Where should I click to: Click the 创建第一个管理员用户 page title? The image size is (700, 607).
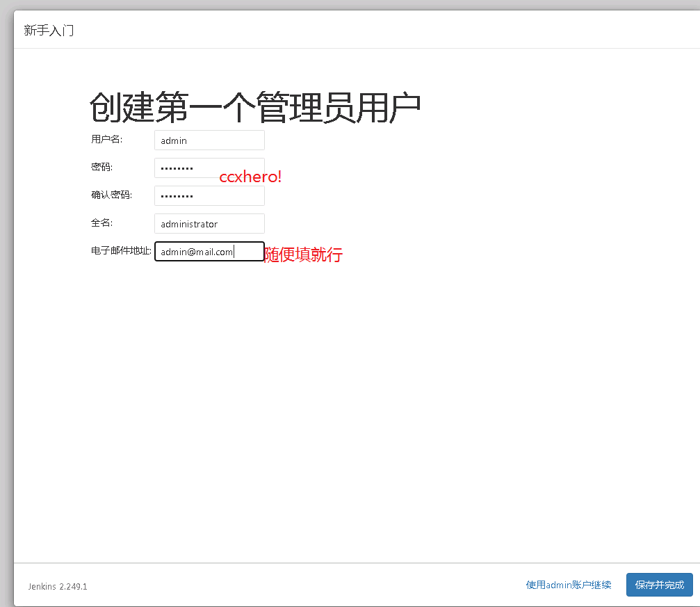255,106
